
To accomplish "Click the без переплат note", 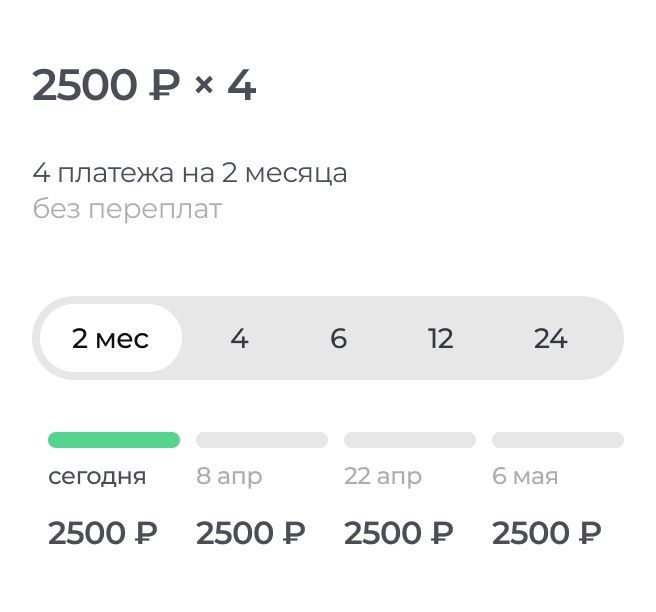I will pyautogui.click(x=127, y=209).
